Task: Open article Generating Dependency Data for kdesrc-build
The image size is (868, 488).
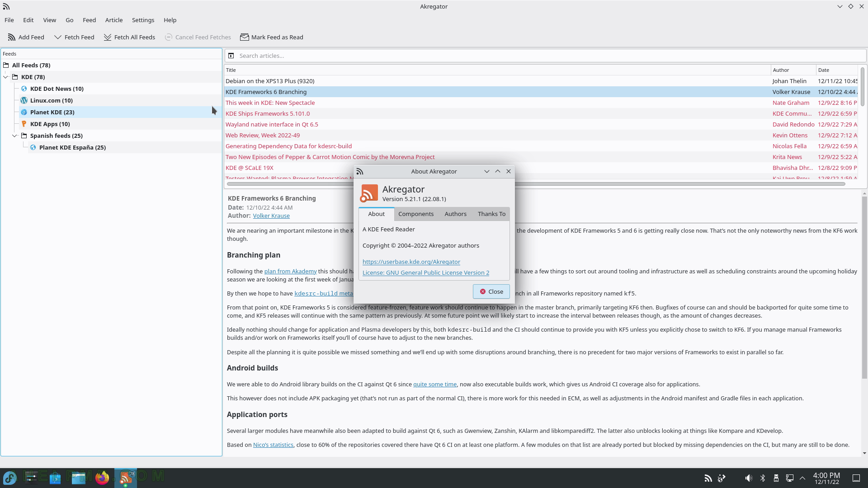Action: click(x=541, y=146)
